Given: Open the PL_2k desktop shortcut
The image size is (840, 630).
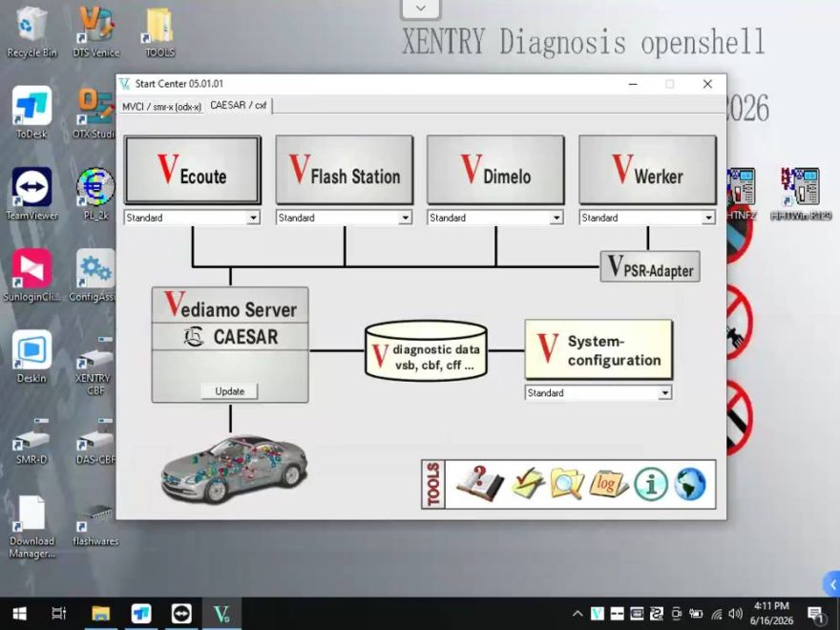Looking at the screenshot, I should [95, 194].
